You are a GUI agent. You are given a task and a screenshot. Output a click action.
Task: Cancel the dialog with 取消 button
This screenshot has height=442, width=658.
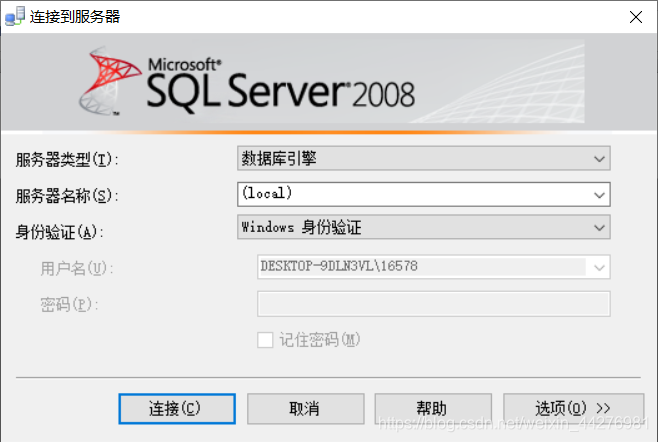pyautogui.click(x=305, y=408)
